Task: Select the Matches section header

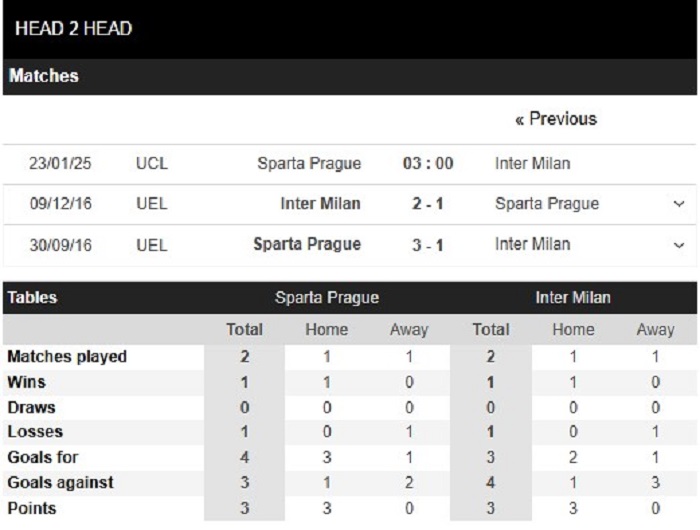Action: coord(43,76)
